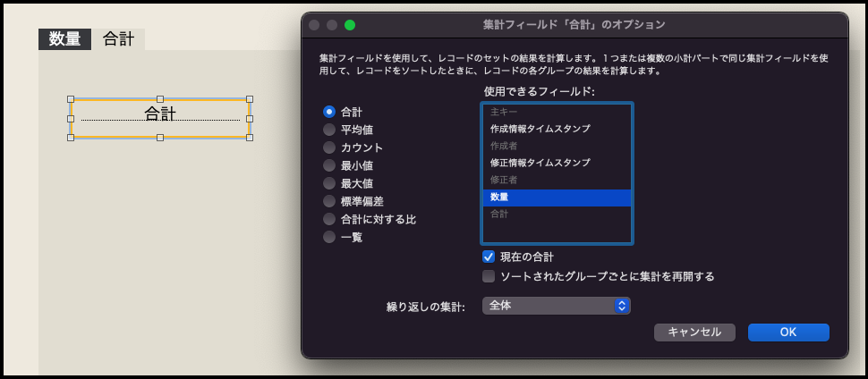Screen dimensions: 868x379
Task: Enable ソートされたグループごとに集計を再開する checkbox
Action: [489, 276]
